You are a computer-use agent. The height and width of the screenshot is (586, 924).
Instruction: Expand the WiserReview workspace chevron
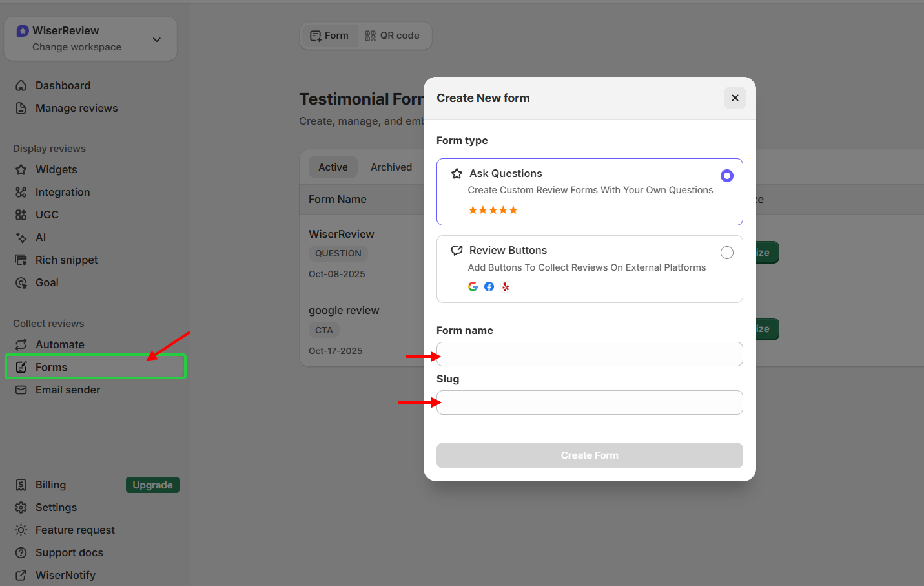click(156, 39)
